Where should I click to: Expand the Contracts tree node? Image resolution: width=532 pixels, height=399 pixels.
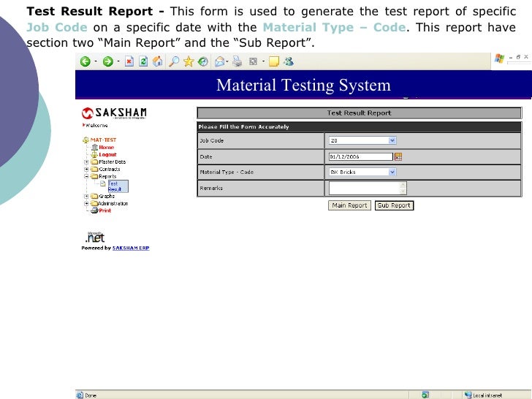point(86,169)
